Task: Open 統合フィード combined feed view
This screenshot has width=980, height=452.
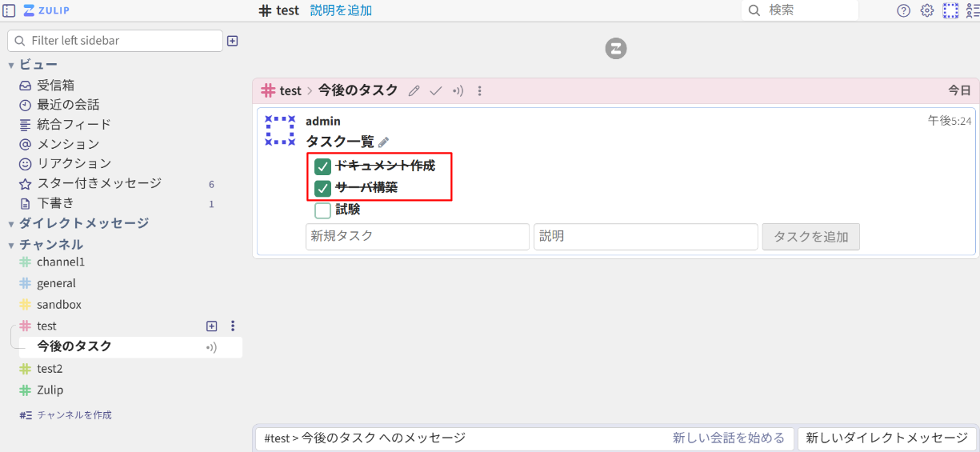Action: 74,124
